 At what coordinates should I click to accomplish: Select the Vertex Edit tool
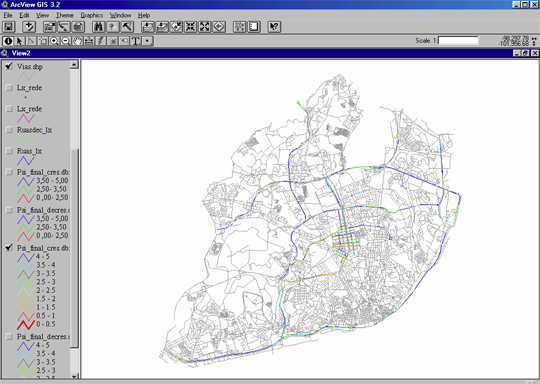click(31, 41)
